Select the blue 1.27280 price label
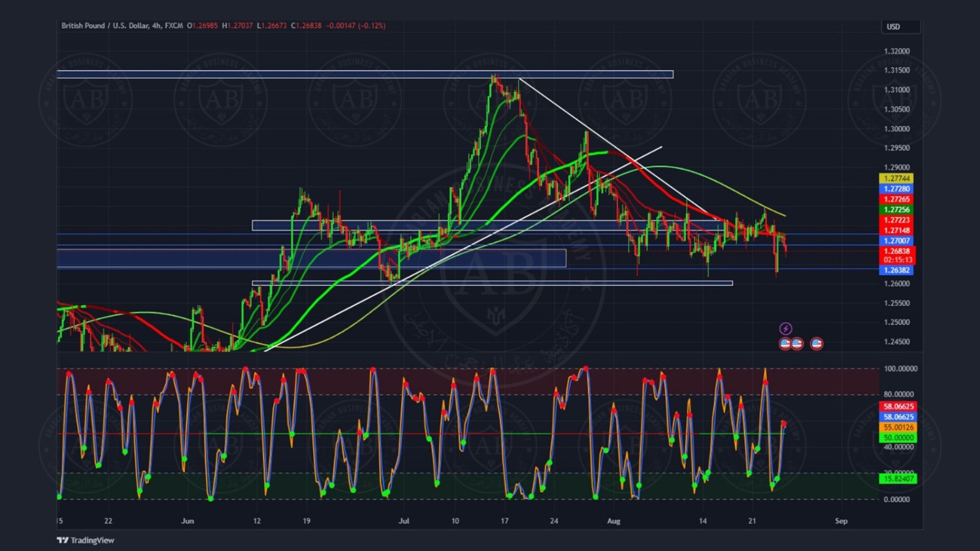Screen dimensions: 980x551 point(896,189)
